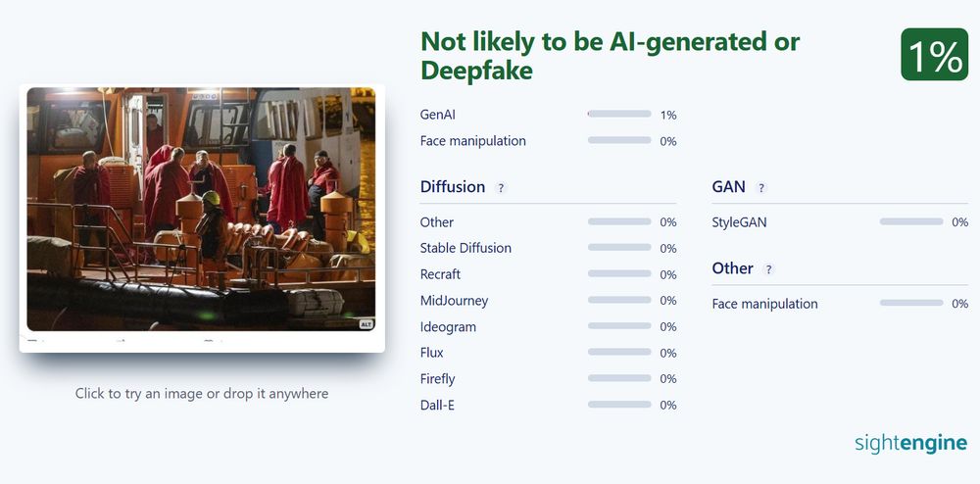Open the sightengine logo
This screenshot has height=484, width=980.
click(x=910, y=443)
